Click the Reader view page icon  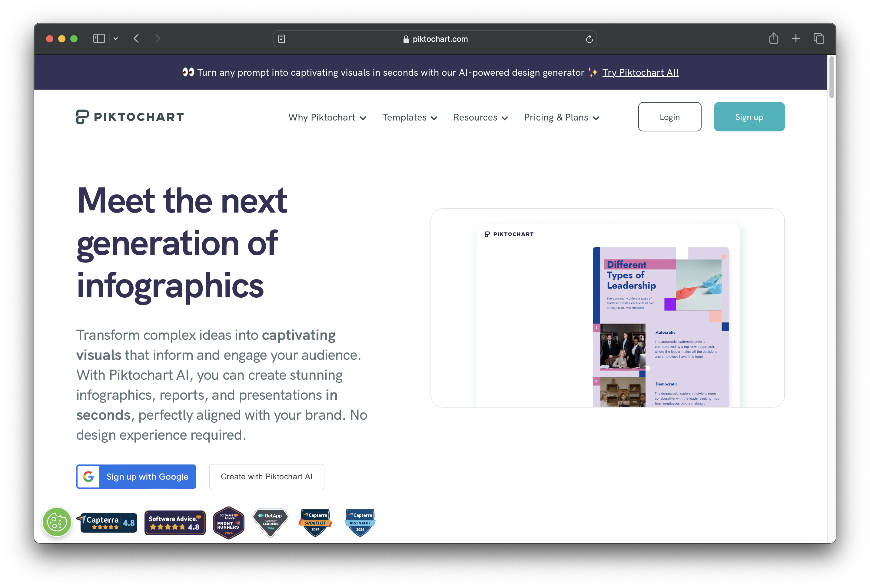coord(281,39)
